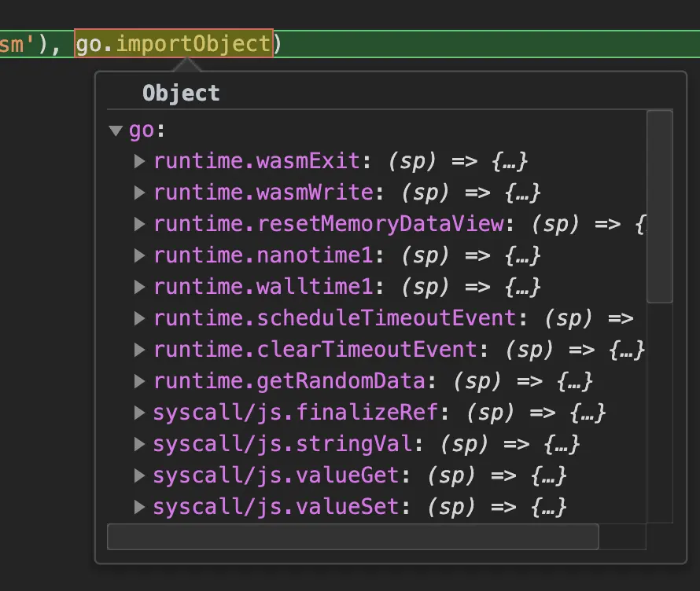Expand syscall/js.finalizeRef disclosure triangle
700x591 pixels.
[x=140, y=413]
